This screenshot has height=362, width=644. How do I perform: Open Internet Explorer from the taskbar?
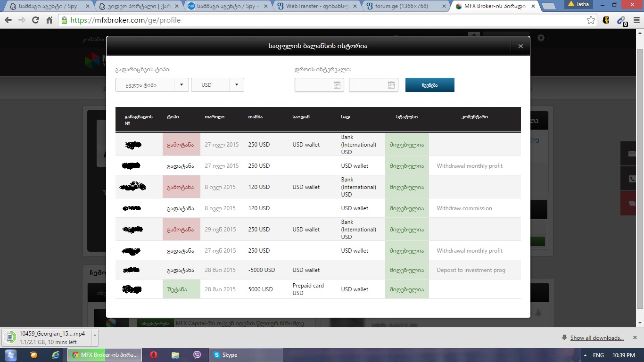[56, 355]
